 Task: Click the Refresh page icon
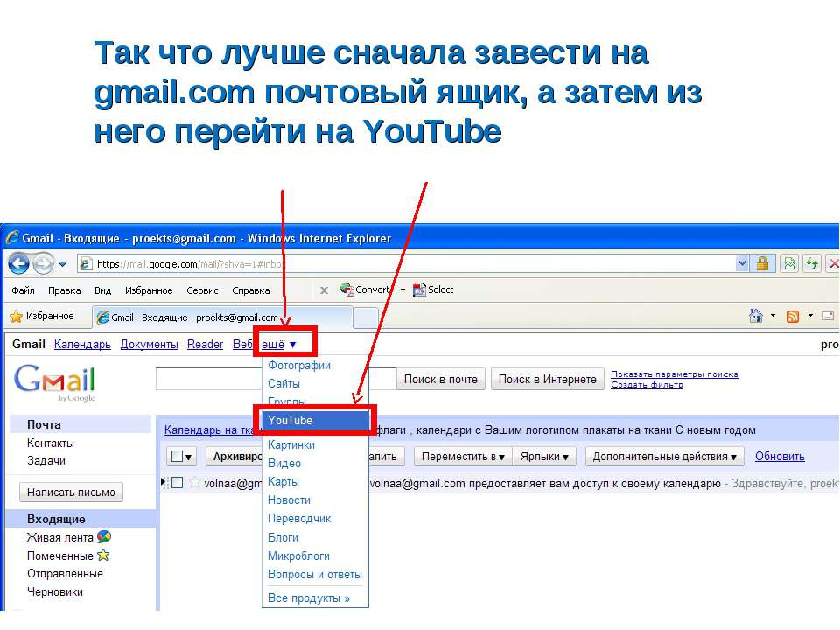[812, 263]
